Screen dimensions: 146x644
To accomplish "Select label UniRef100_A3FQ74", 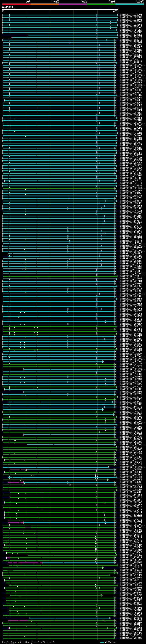I will coord(131,565).
